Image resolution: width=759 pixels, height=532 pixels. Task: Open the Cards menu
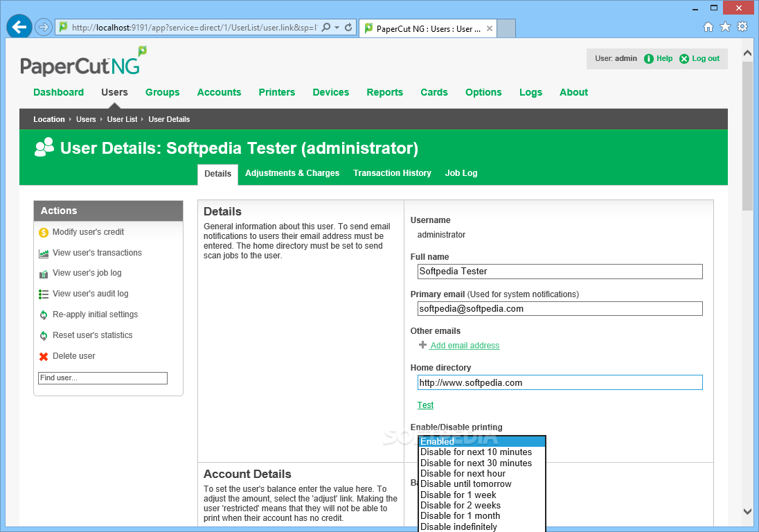(x=434, y=92)
